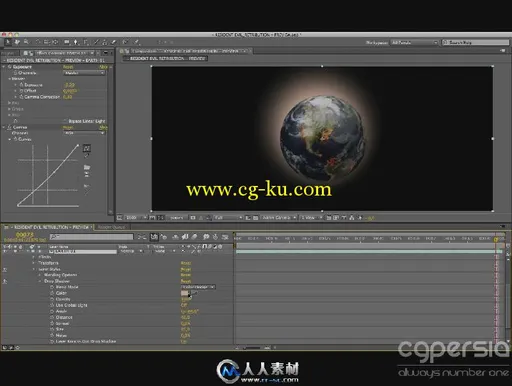Image resolution: width=512 pixels, height=386 pixels.
Task: Collapse the Exposure effect group
Action: click(4, 67)
